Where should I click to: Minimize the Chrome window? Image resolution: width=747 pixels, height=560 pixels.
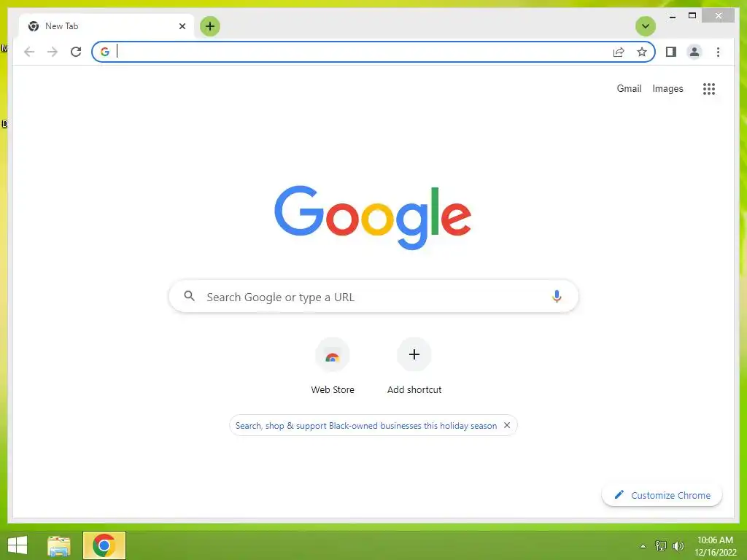click(672, 16)
